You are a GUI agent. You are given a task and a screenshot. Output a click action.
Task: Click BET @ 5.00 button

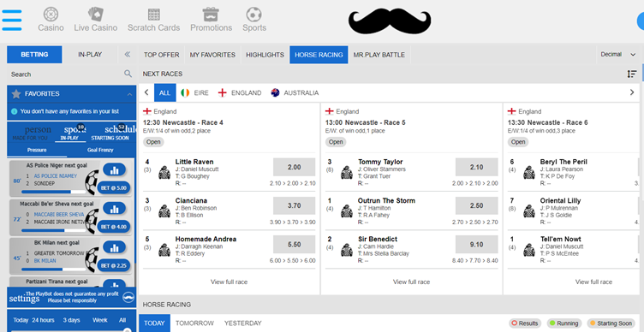coord(114,188)
